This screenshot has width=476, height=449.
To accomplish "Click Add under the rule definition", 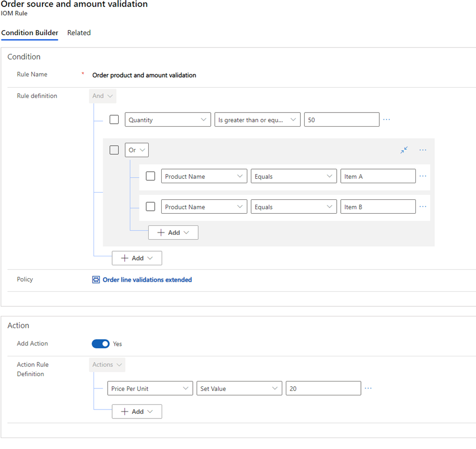I will coord(137,258).
